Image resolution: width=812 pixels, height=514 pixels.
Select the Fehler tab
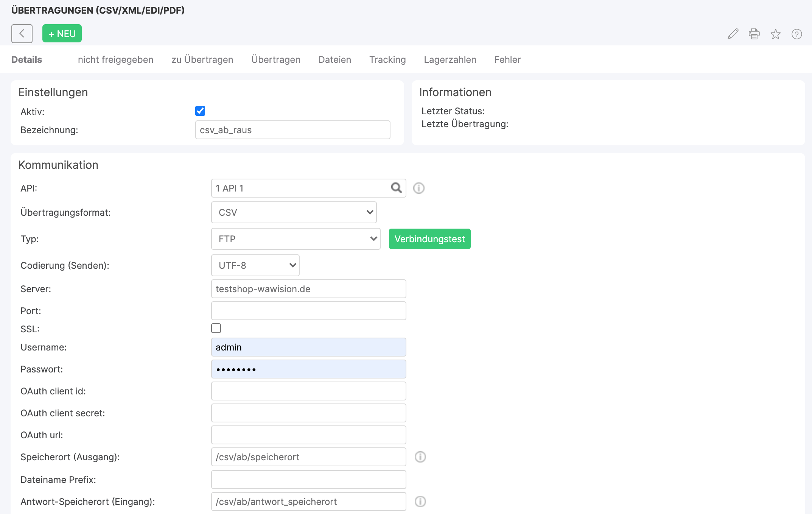(x=507, y=59)
